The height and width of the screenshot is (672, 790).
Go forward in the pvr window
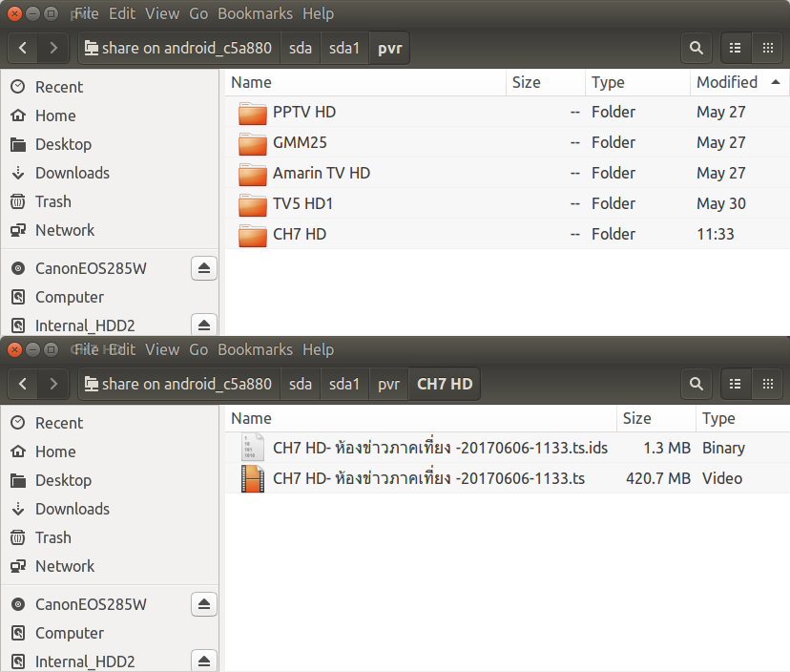[x=53, y=48]
